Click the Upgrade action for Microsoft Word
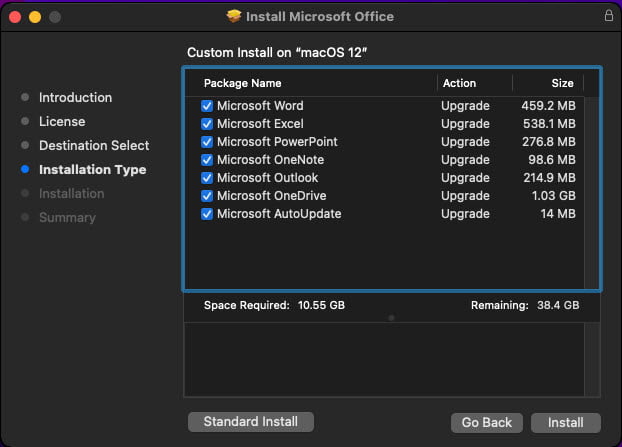The image size is (622, 447). tap(465, 106)
